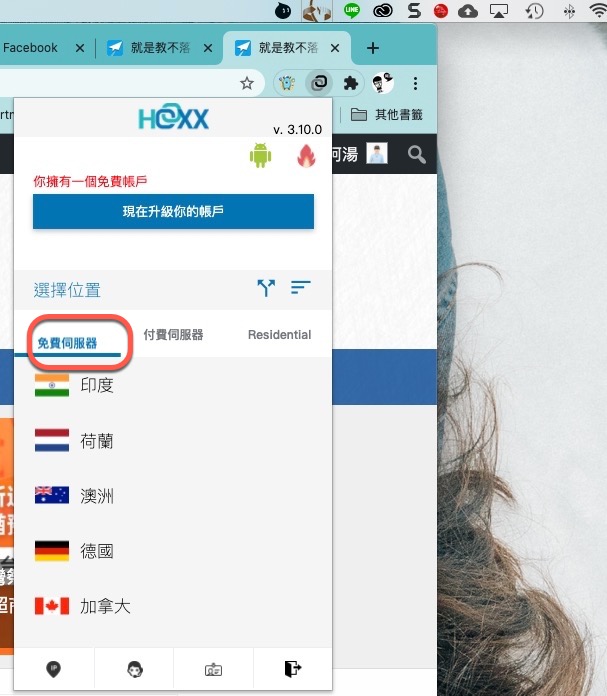
Task: Click the logout door icon
Action: coord(293,668)
